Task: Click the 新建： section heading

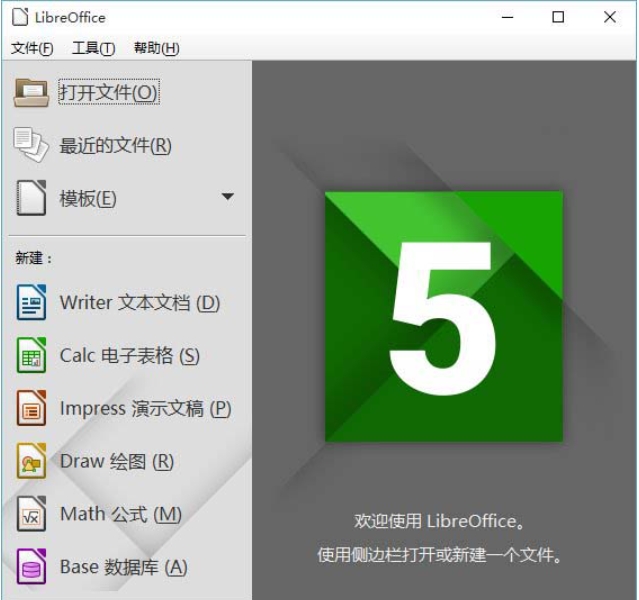Action: coord(33,258)
